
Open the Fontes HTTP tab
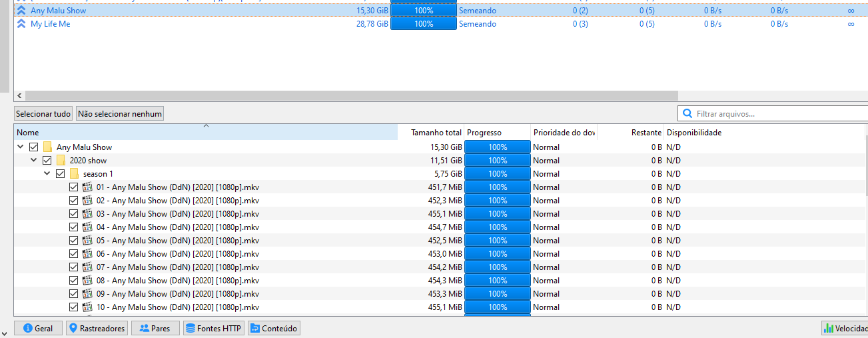[x=214, y=329]
